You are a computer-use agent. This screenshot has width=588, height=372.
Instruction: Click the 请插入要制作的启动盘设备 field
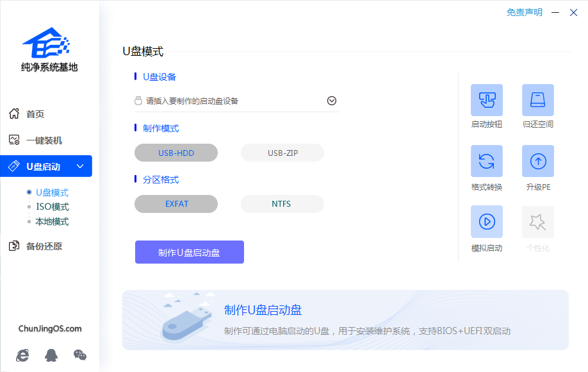click(x=236, y=101)
